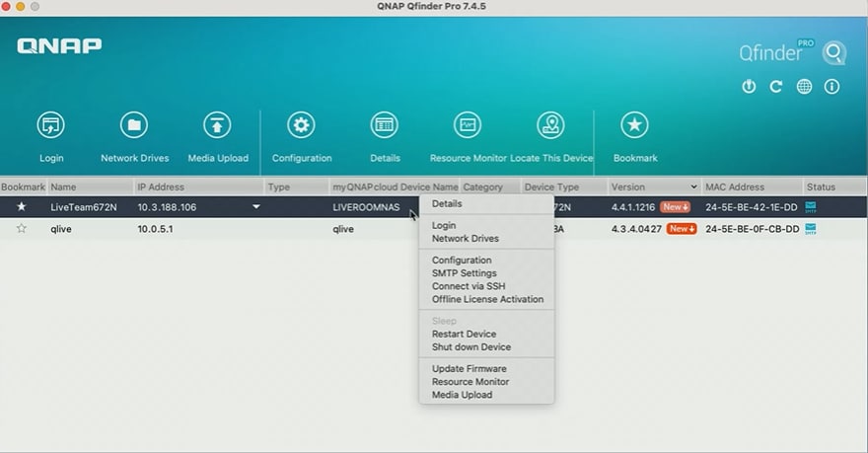Click the power icon in header
Viewport: 868px width, 453px height.
click(x=749, y=87)
